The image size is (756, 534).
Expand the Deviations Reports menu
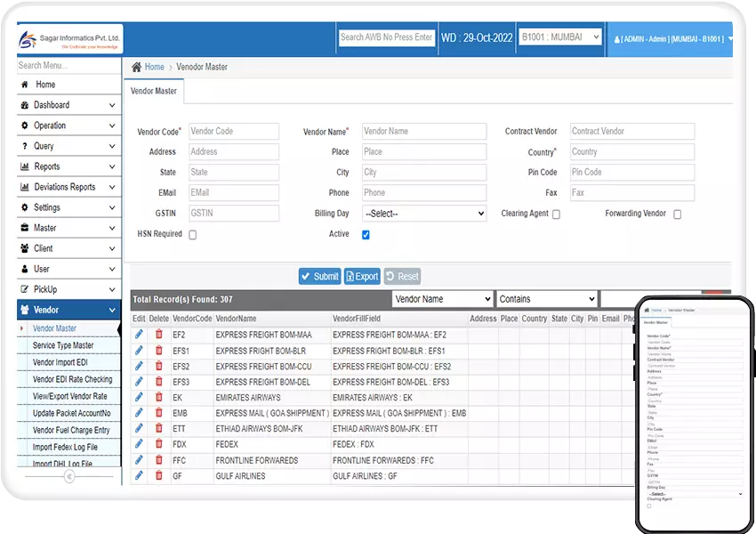(x=69, y=187)
